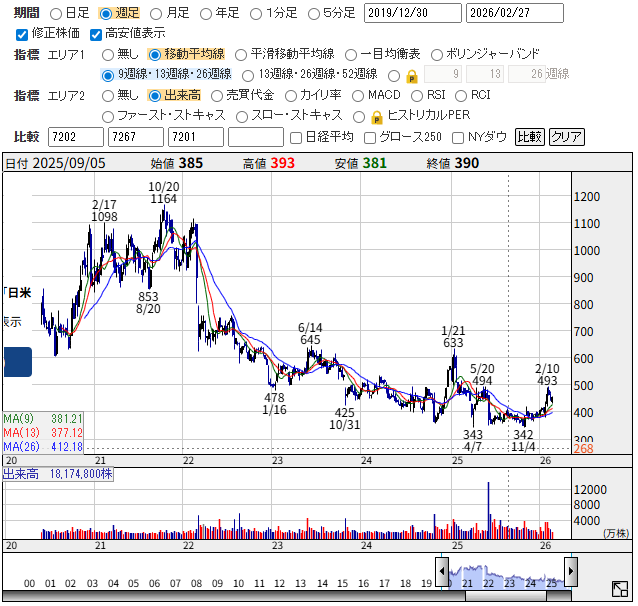This screenshot has height=606, width=638.
Task: Click the comparison code field containing 7267
Action: (x=135, y=137)
